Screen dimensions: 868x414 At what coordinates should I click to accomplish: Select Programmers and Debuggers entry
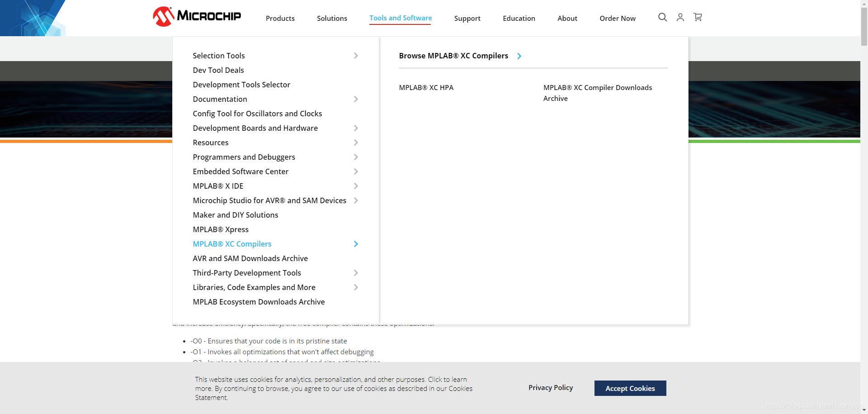pos(244,157)
